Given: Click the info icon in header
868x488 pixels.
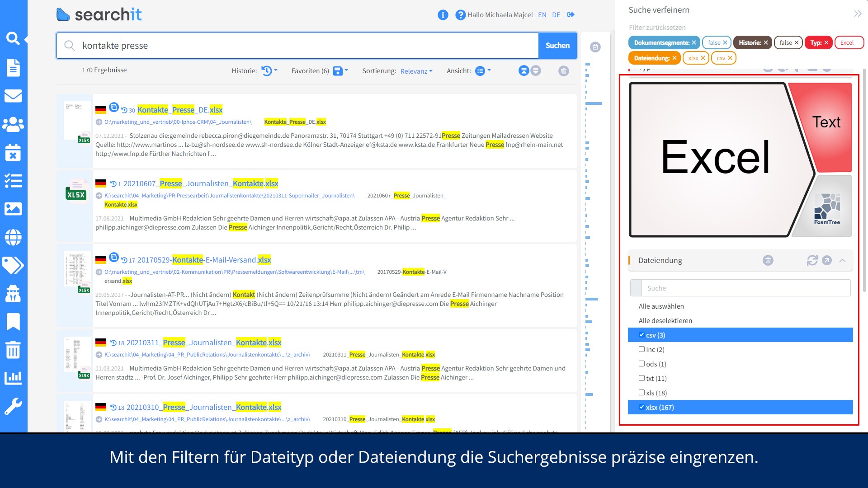Looking at the screenshot, I should point(443,15).
